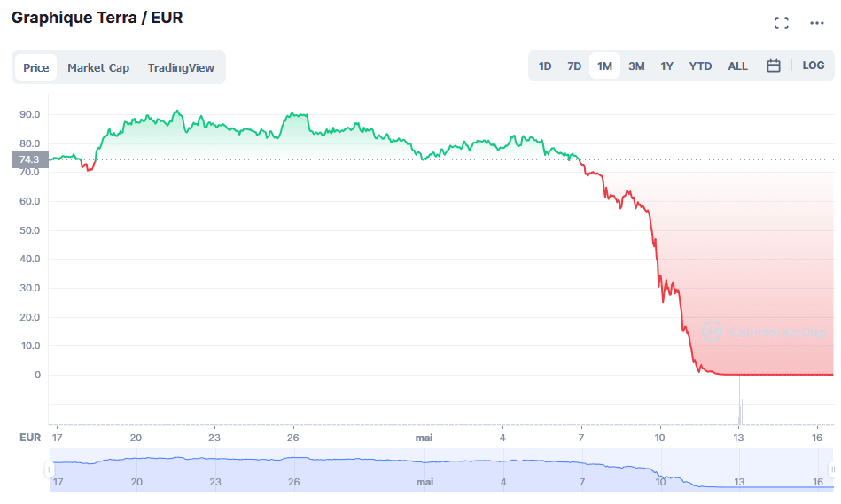Click the 74.3 price label marker
Viewport: 841px width, 504px height.
29,159
